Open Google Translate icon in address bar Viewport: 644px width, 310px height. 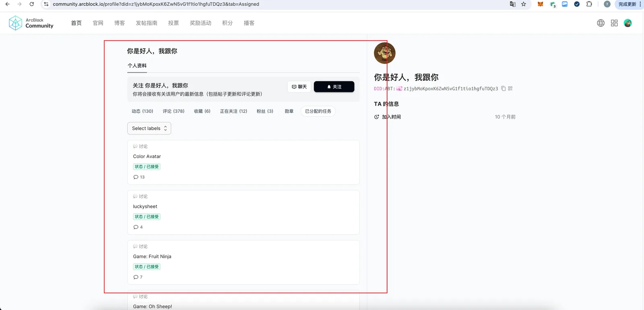click(x=512, y=4)
